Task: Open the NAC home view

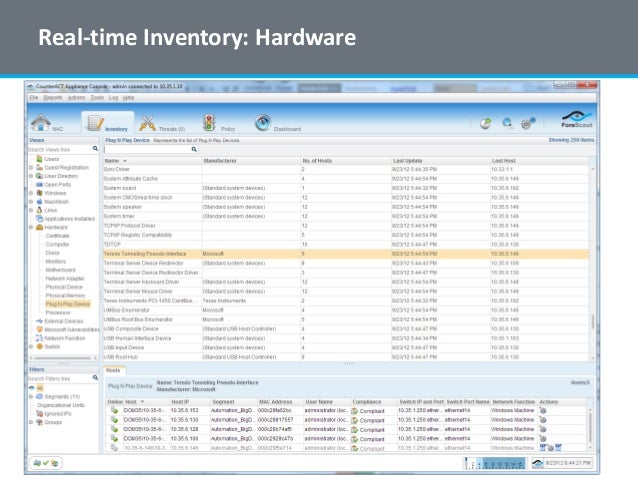Action: [47, 123]
